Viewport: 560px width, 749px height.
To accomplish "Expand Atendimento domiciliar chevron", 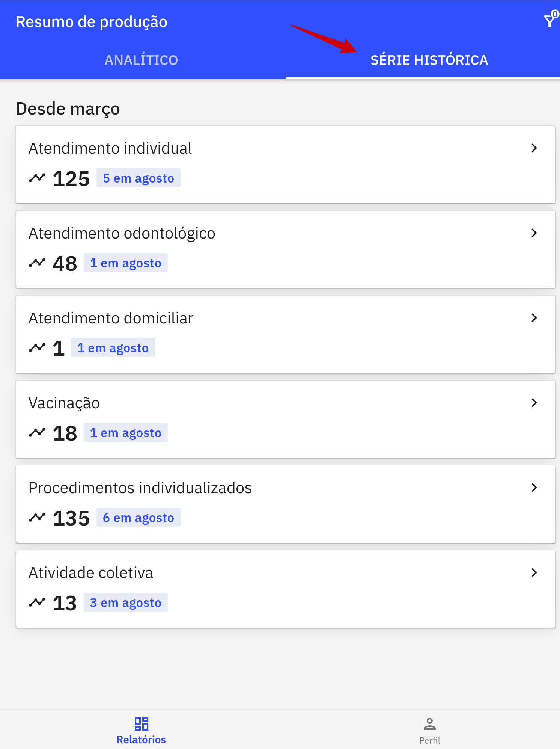I will point(534,318).
